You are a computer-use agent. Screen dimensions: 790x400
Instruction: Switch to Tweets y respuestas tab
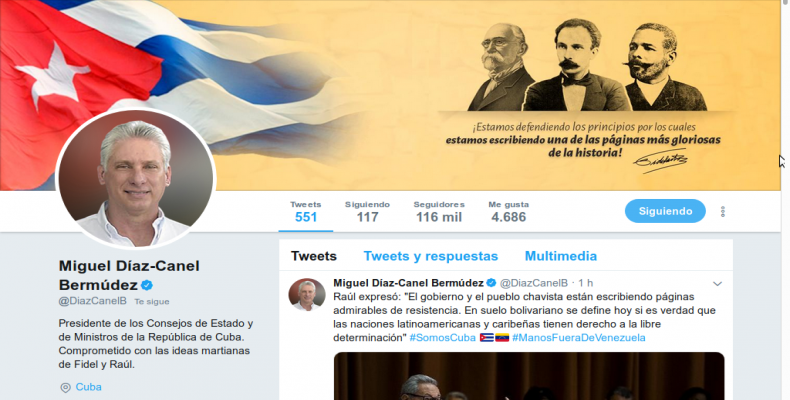click(x=431, y=256)
